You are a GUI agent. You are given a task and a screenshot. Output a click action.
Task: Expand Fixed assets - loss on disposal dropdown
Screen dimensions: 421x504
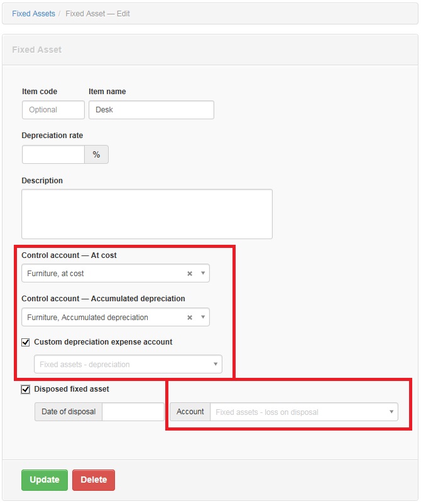pyautogui.click(x=391, y=412)
